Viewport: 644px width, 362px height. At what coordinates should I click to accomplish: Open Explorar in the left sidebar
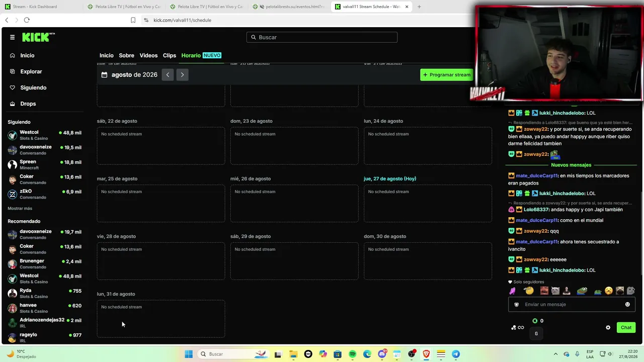pyautogui.click(x=31, y=71)
